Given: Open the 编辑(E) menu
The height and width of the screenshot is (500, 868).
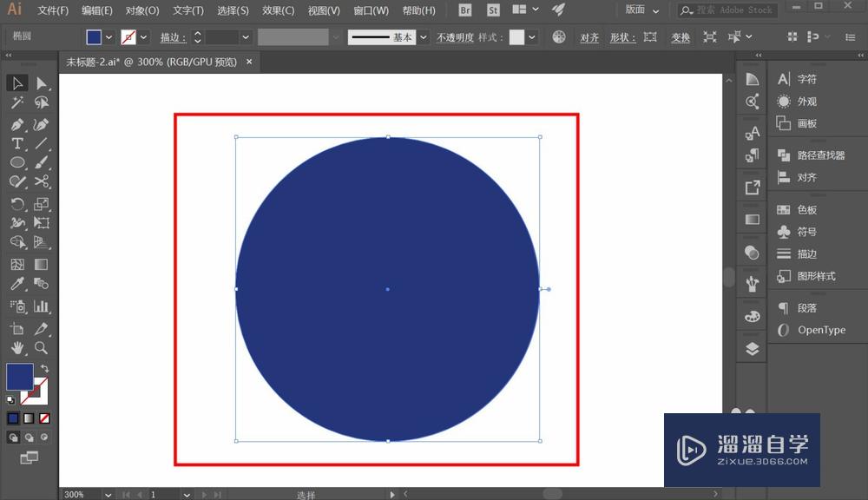Looking at the screenshot, I should click(x=97, y=10).
